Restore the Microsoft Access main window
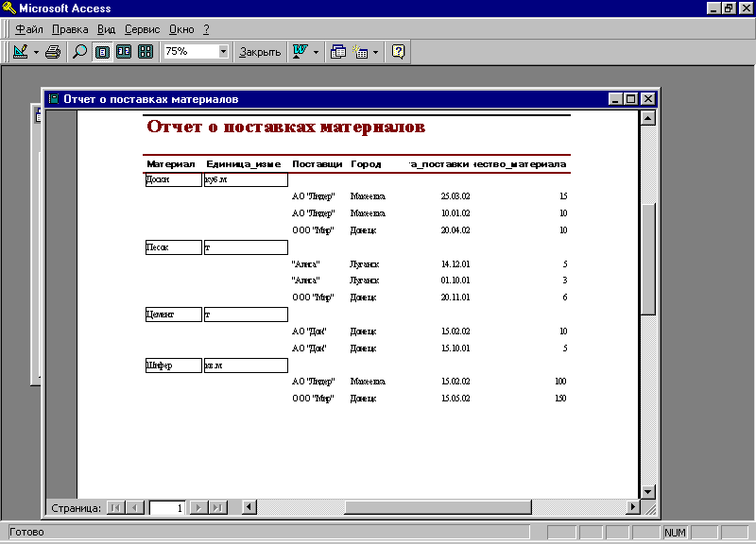Viewport: 756px width, 544px height. [x=729, y=8]
